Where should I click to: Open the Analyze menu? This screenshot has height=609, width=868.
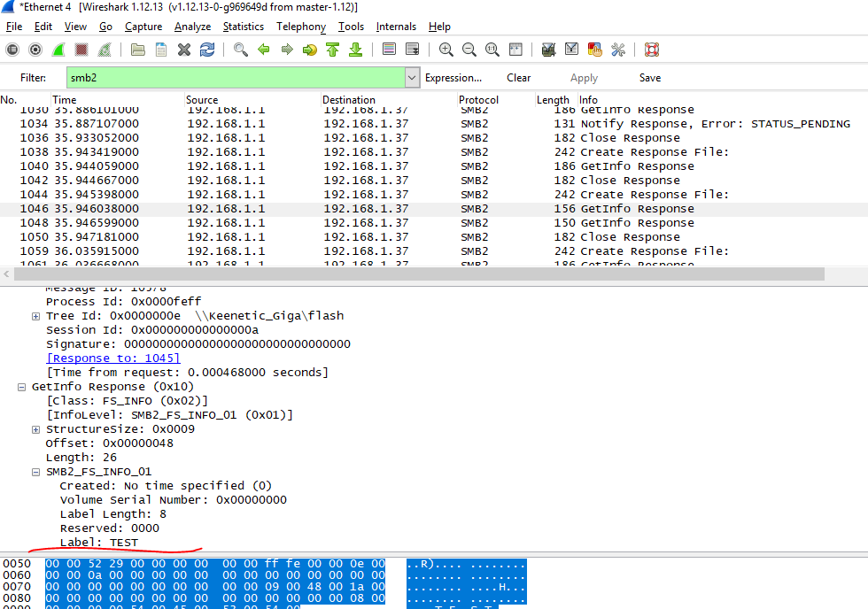(x=193, y=27)
